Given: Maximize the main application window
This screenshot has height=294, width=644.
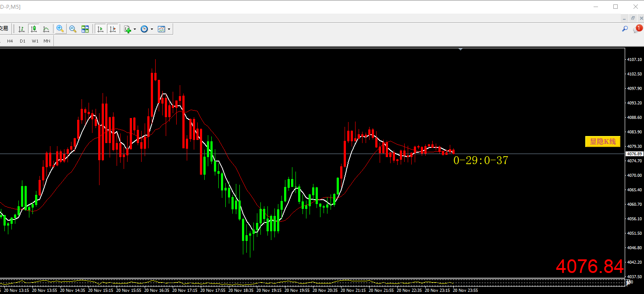Looking at the screenshot, I should click(x=616, y=7).
